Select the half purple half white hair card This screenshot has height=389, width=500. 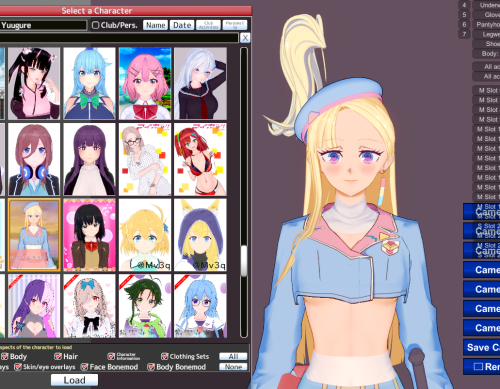point(34,306)
